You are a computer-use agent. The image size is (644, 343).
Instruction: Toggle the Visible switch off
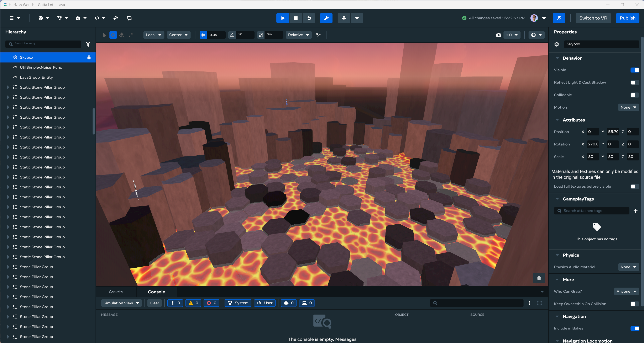click(634, 70)
